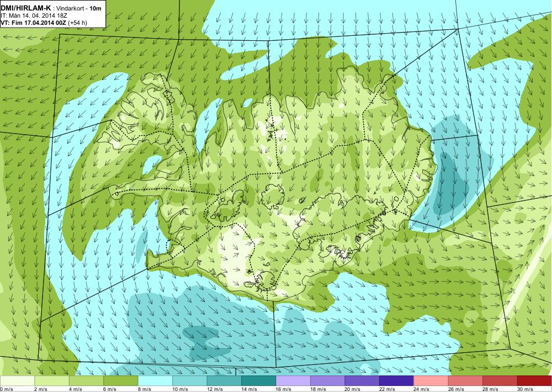
Task: Select the 2–4 m/s light green legend swatch
Action: pos(52,381)
